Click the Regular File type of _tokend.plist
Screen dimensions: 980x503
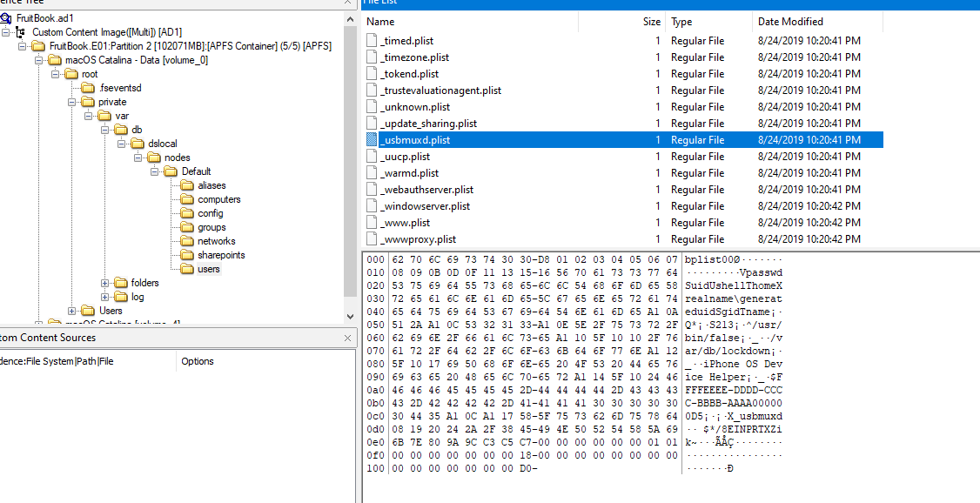[x=697, y=74]
